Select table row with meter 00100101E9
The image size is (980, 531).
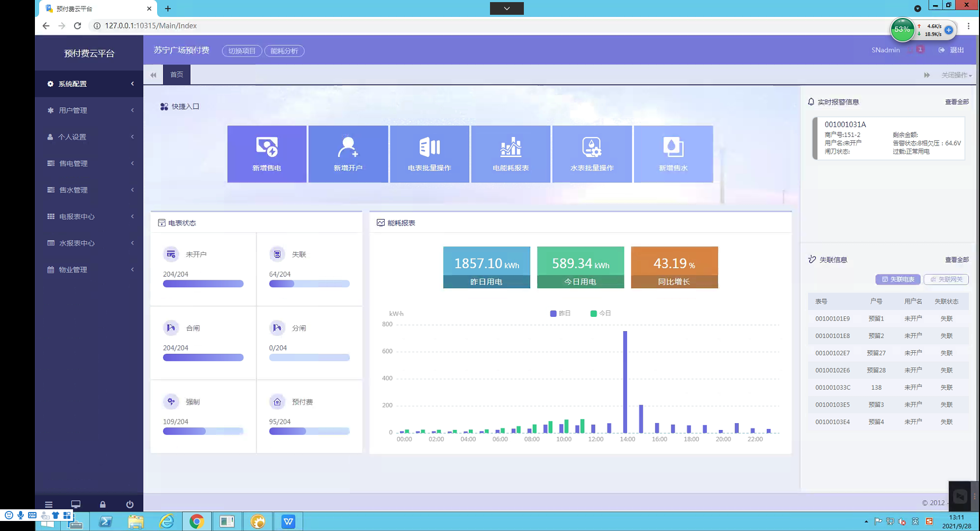click(888, 318)
